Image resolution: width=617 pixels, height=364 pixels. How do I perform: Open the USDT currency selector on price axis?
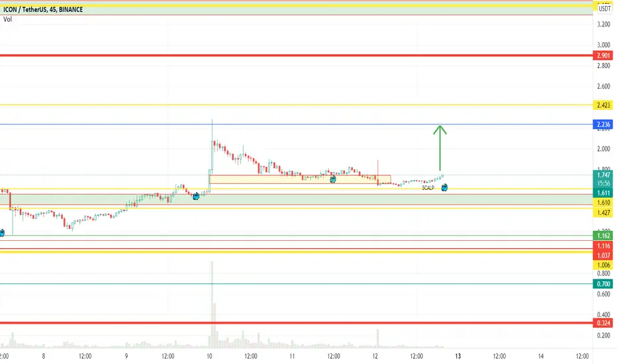[x=604, y=9]
